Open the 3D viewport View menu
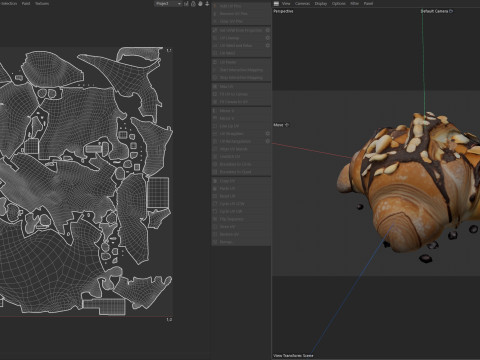Viewport: 480px width, 360px height. [286, 4]
